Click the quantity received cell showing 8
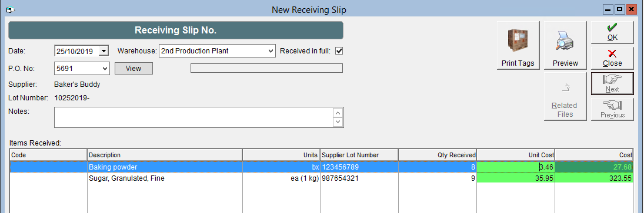 [x=438, y=167]
